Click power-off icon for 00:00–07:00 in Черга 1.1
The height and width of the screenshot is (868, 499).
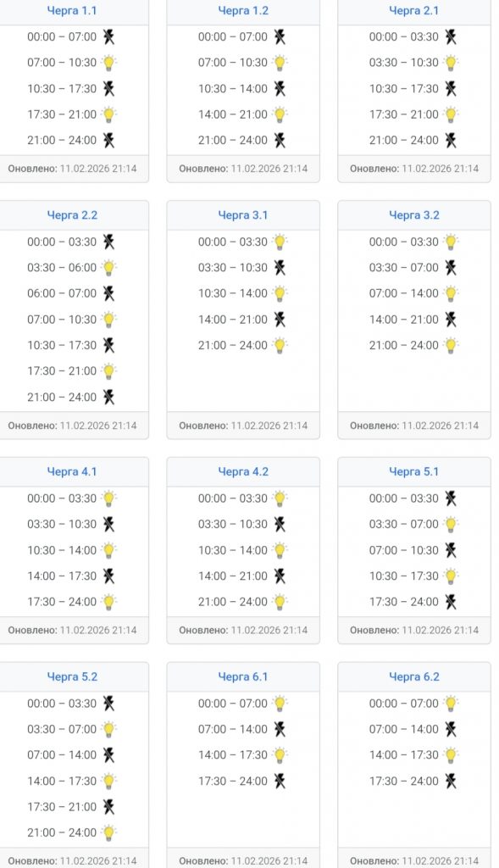pos(108,37)
